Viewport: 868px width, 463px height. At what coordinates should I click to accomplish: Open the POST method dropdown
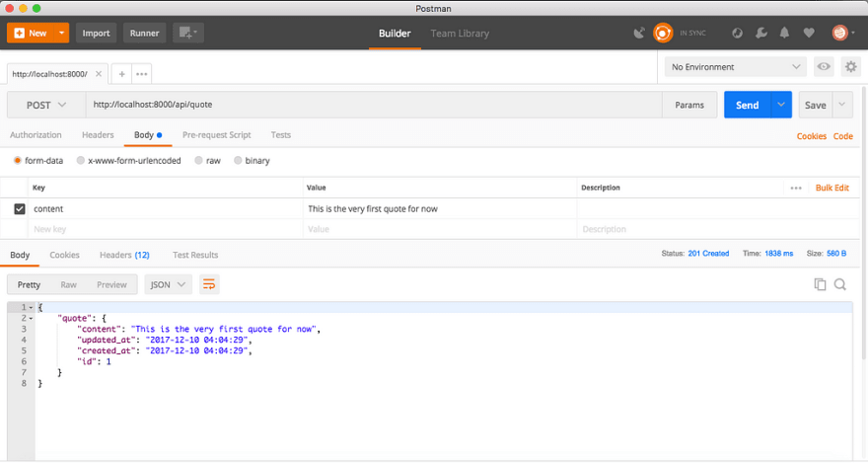(x=46, y=106)
